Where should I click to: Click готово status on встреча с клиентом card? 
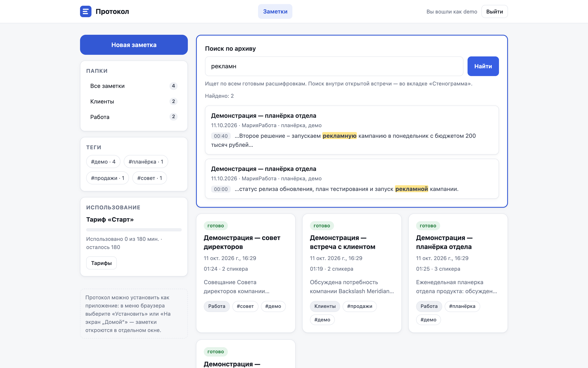pos(322,226)
